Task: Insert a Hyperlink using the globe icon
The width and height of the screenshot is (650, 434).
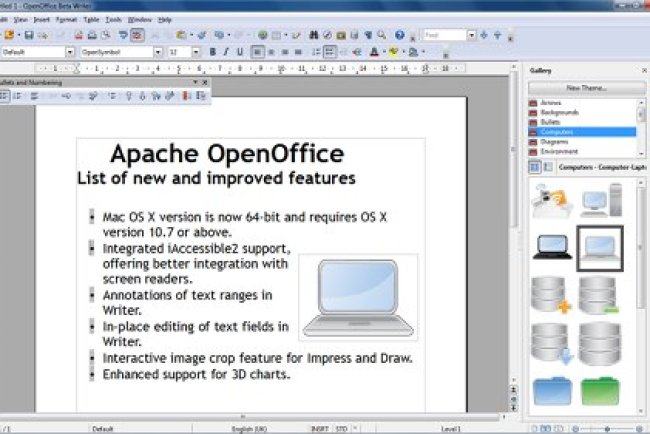Action: coord(262,35)
